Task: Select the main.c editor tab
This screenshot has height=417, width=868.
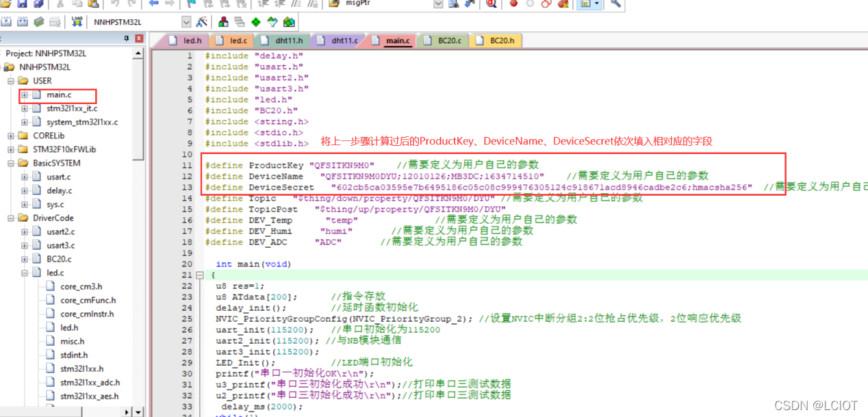Action: pos(390,40)
